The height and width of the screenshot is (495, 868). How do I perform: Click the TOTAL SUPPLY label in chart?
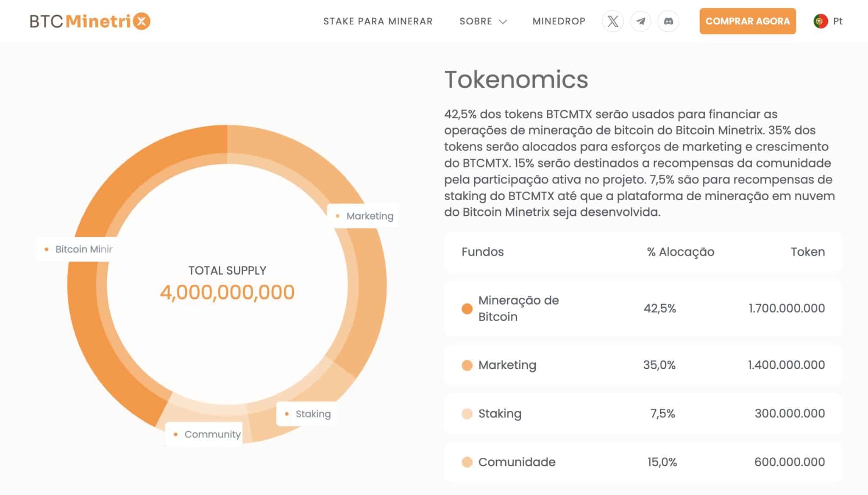click(x=227, y=270)
